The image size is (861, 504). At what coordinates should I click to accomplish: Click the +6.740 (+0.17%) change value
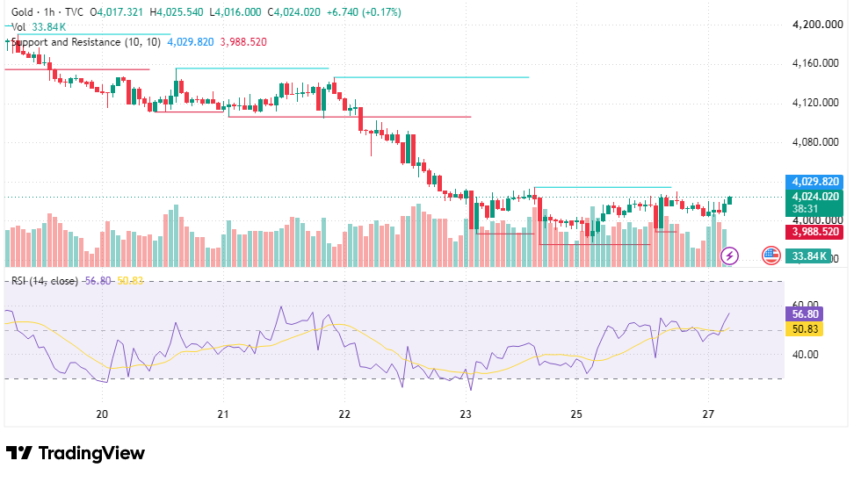pos(364,12)
